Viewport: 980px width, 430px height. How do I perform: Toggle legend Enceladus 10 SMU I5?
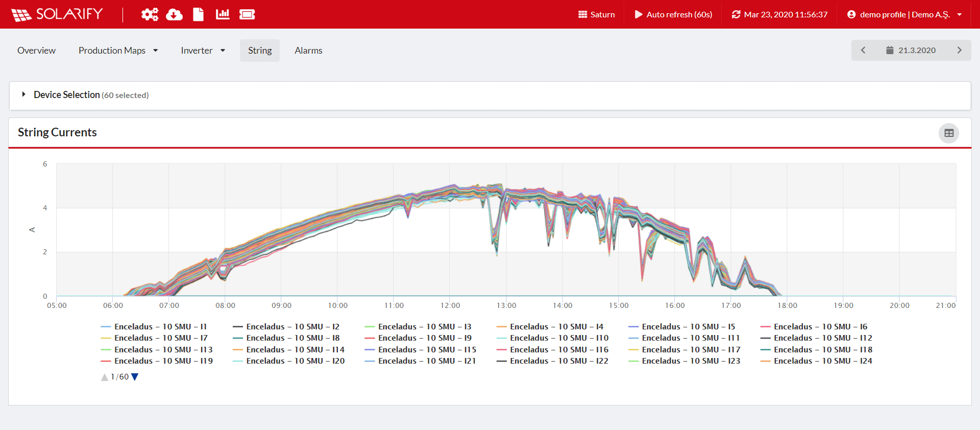[x=682, y=327]
